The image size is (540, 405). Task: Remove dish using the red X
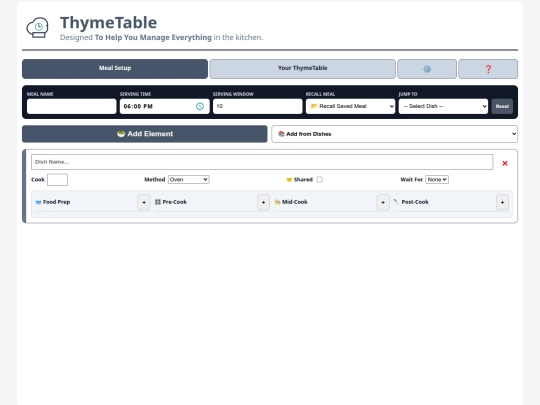505,163
